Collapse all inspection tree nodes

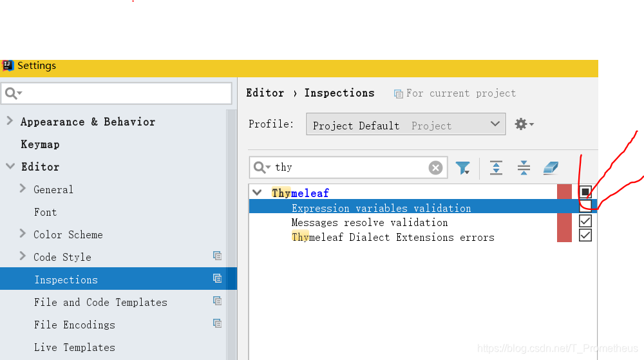524,167
